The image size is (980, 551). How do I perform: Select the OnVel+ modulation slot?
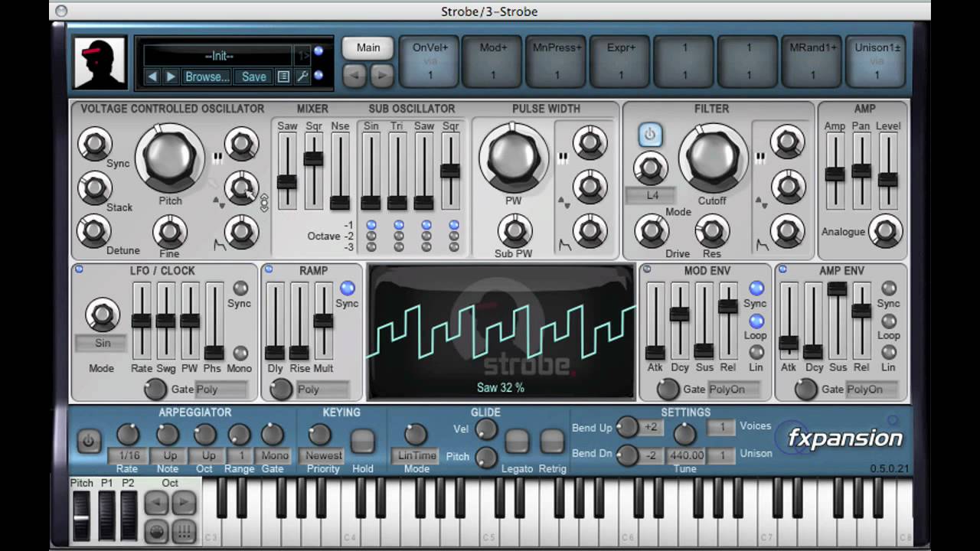coord(430,61)
